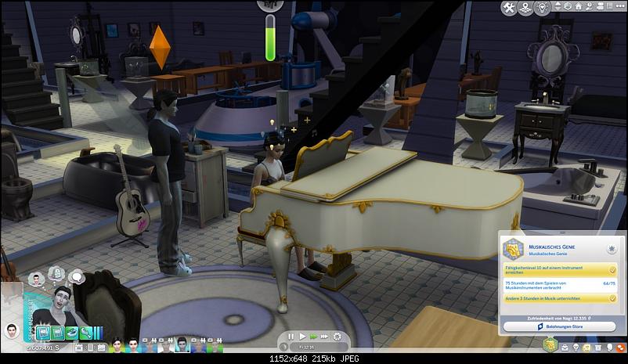Click the star button to change aspiration

[x=612, y=249]
